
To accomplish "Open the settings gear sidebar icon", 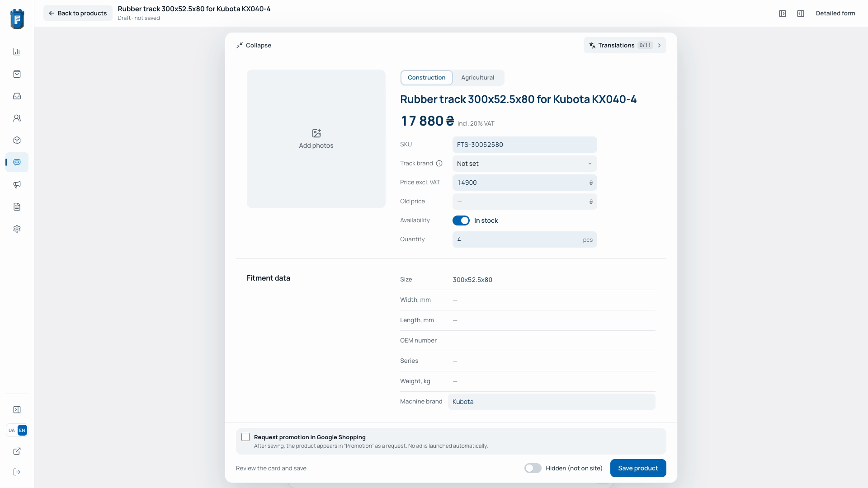I will [x=17, y=229].
